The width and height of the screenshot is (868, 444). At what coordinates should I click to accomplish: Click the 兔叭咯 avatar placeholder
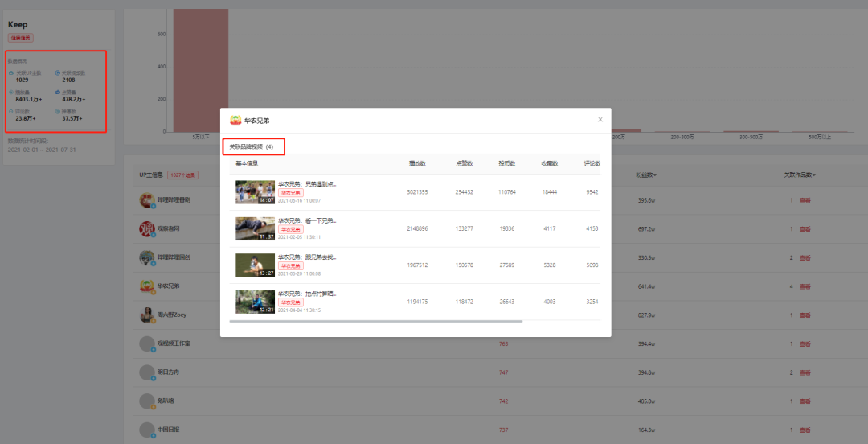click(x=147, y=401)
